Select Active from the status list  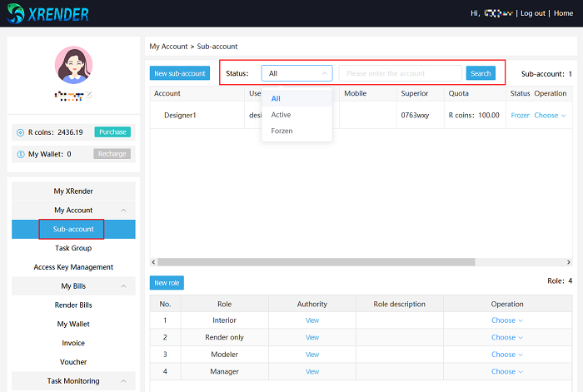coord(281,115)
